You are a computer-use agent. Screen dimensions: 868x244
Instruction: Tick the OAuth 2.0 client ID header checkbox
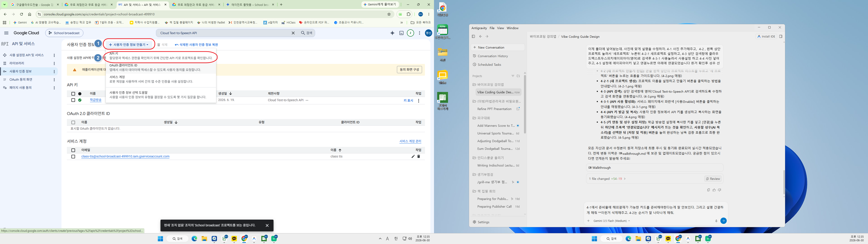pyautogui.click(x=73, y=122)
